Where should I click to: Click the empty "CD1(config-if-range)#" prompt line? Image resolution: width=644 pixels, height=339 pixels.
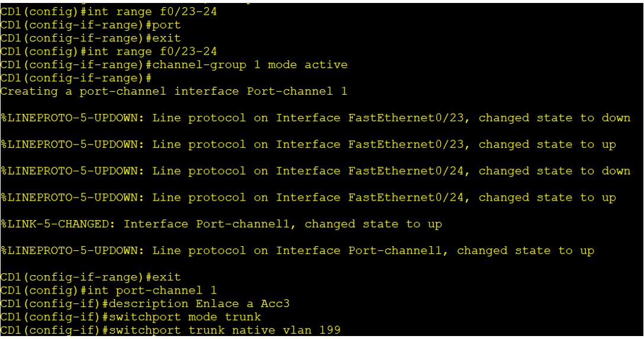click(76, 78)
